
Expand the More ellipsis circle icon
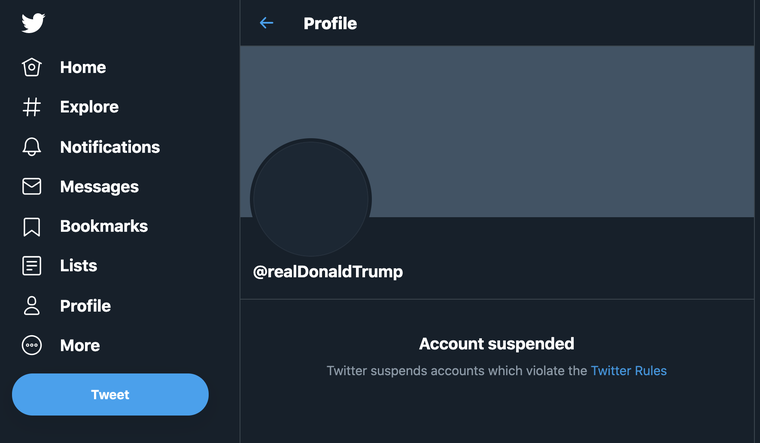32,346
